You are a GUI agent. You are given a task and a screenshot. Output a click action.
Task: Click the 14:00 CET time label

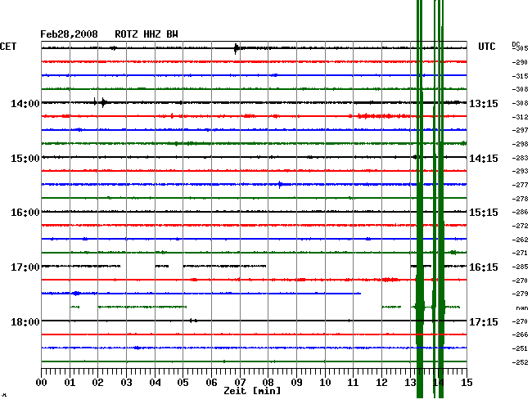pyautogui.click(x=25, y=103)
